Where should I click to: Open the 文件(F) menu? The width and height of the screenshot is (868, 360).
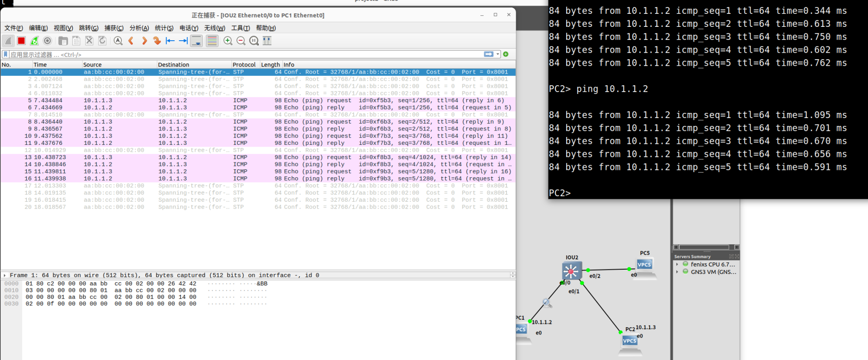tap(13, 28)
